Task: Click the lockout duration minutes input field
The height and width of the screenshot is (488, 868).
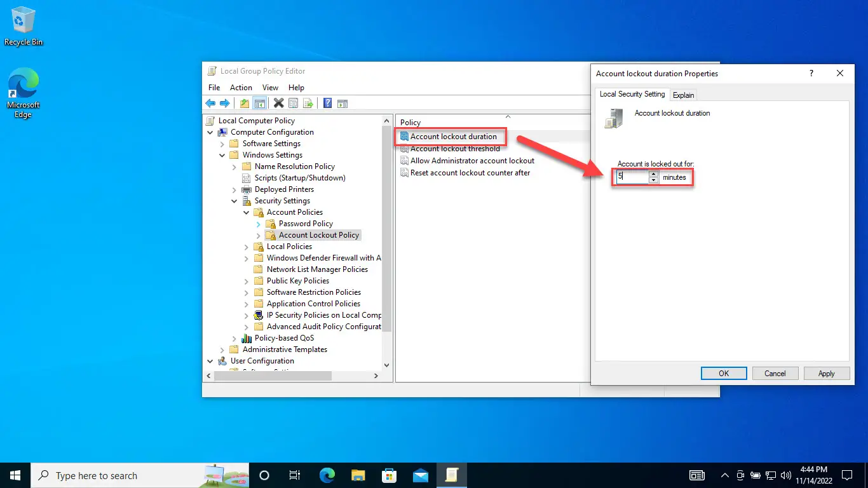Action: [632, 177]
